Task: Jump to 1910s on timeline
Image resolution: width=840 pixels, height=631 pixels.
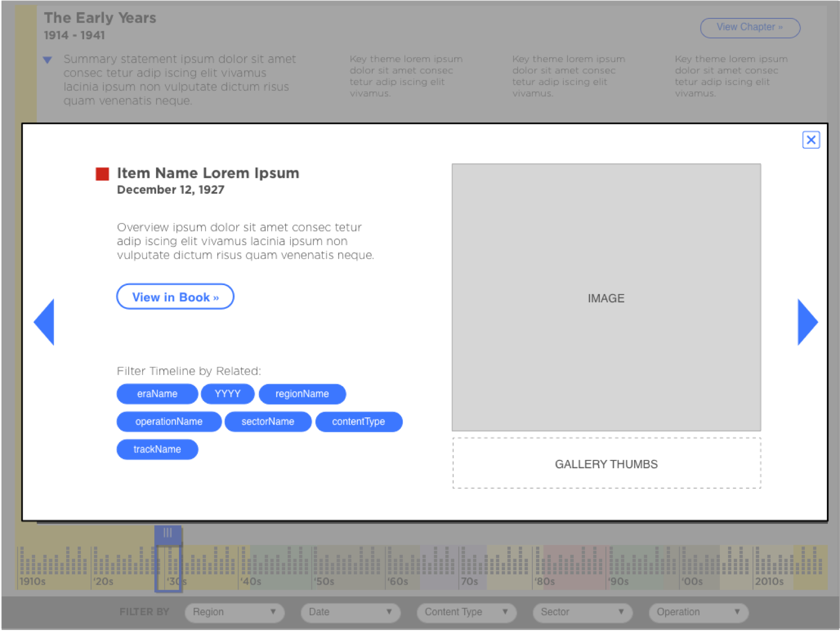Action: click(33, 582)
